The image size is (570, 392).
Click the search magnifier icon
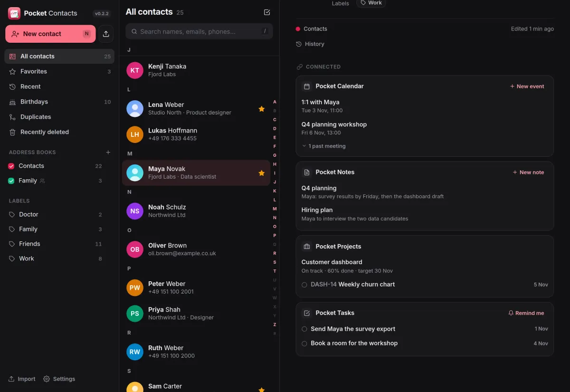(x=133, y=32)
